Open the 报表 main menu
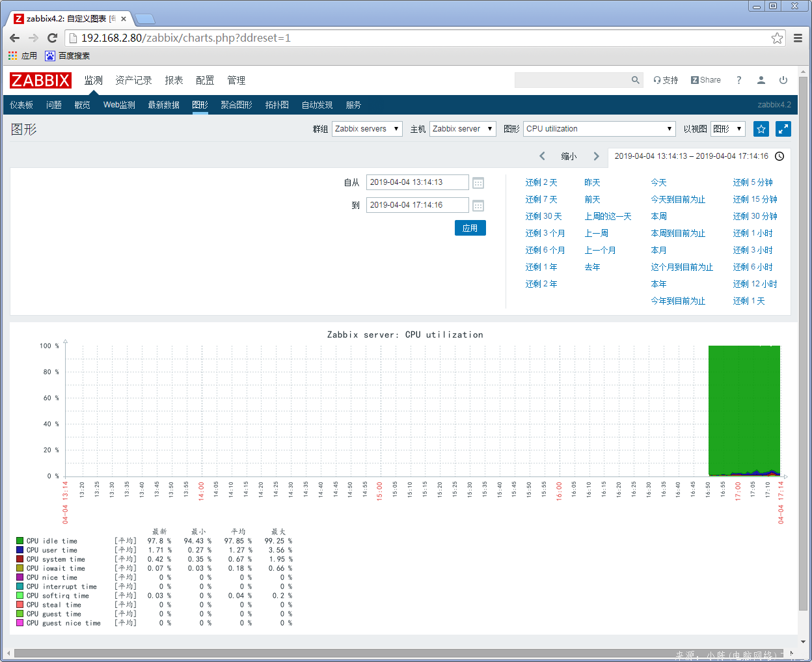This screenshot has width=812, height=662. (x=174, y=80)
